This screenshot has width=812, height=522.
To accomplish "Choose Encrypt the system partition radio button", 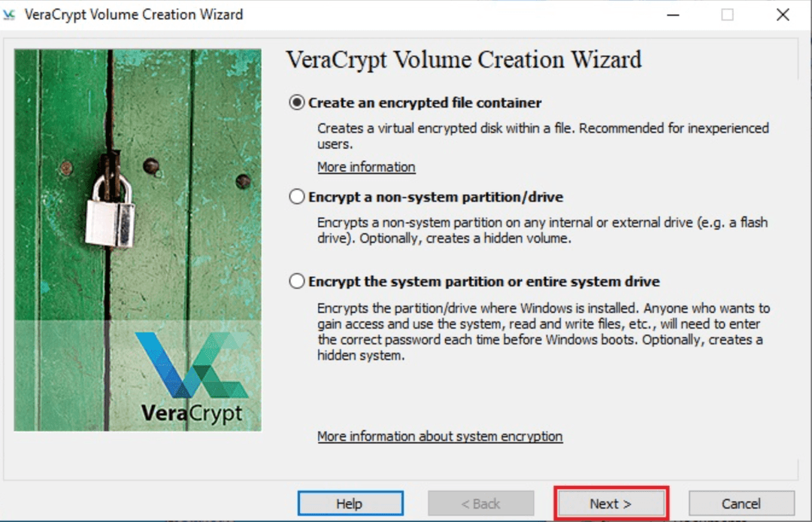I will pos(297,281).
